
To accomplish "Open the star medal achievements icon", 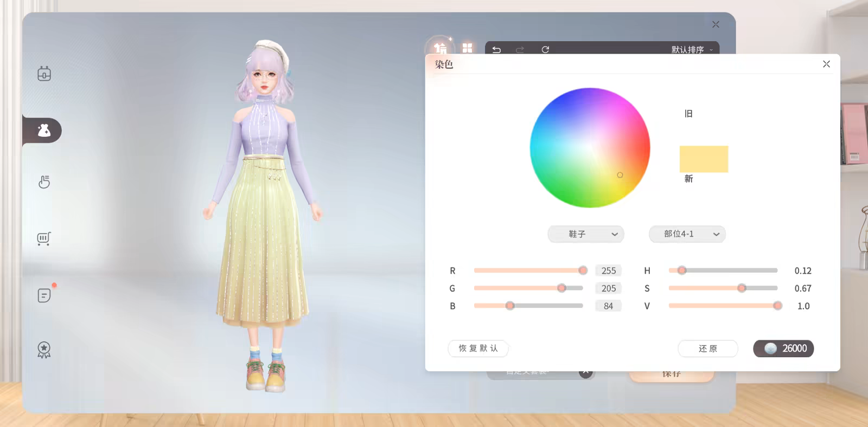I will pyautogui.click(x=44, y=350).
